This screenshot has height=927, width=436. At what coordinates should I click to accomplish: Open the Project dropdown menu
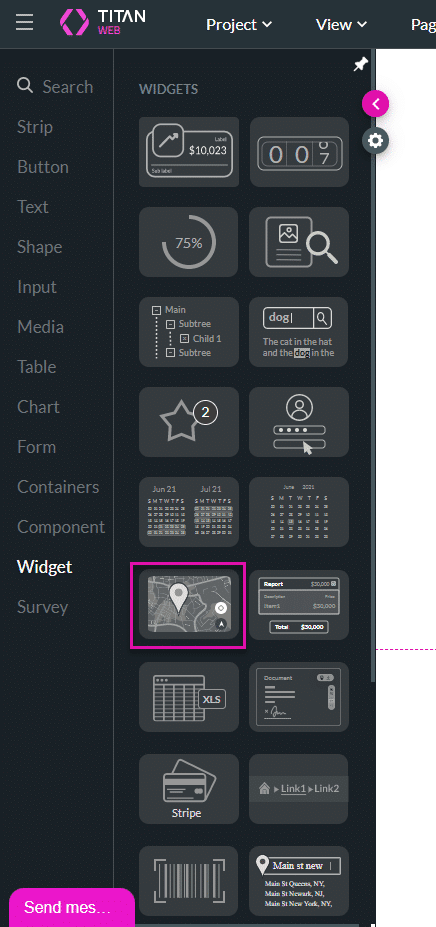[x=238, y=24]
